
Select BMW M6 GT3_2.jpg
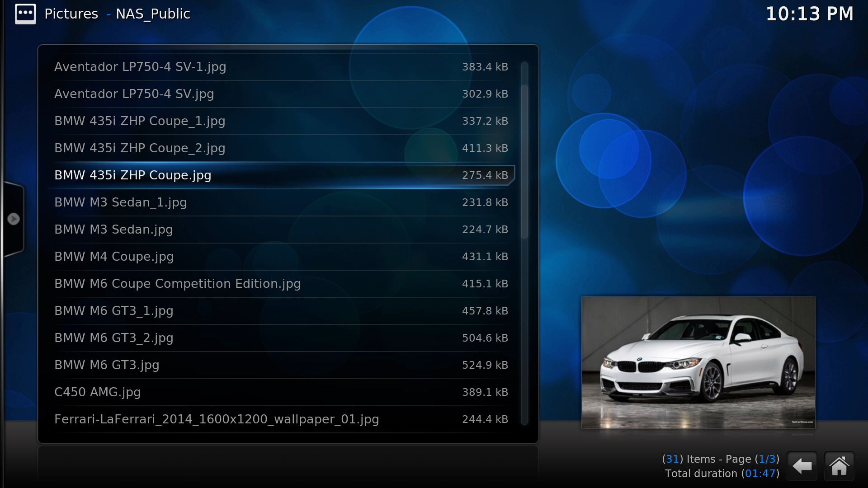281,338
